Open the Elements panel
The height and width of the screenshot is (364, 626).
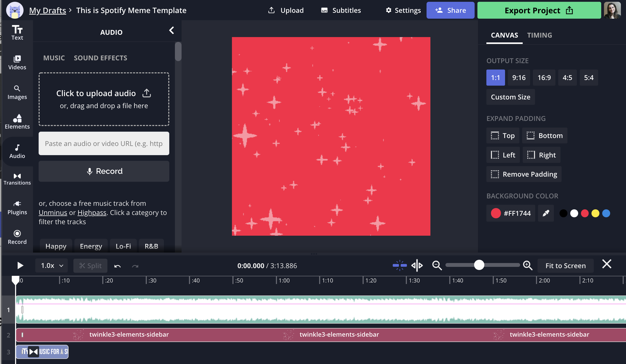point(17,121)
